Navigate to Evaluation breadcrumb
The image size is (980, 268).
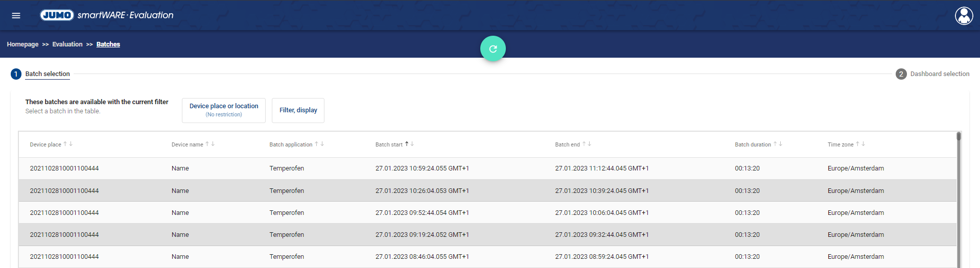pos(67,44)
